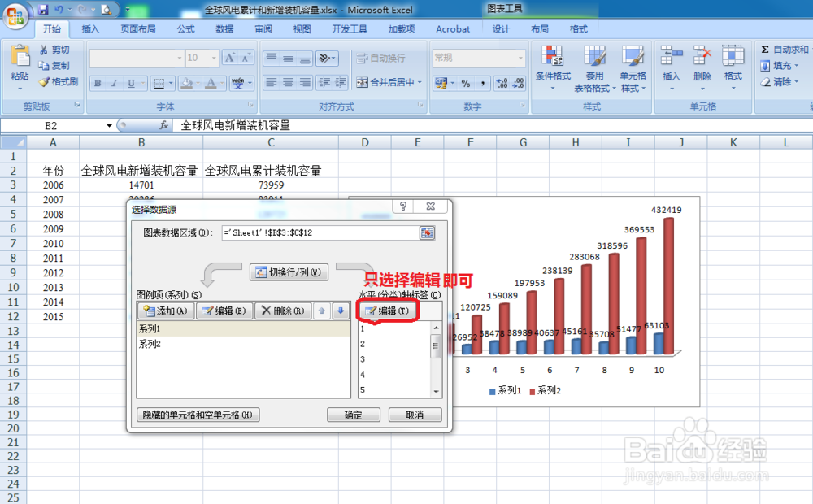This screenshot has height=504, width=813.
Task: Cancel dialog with 取消
Action: tap(415, 415)
